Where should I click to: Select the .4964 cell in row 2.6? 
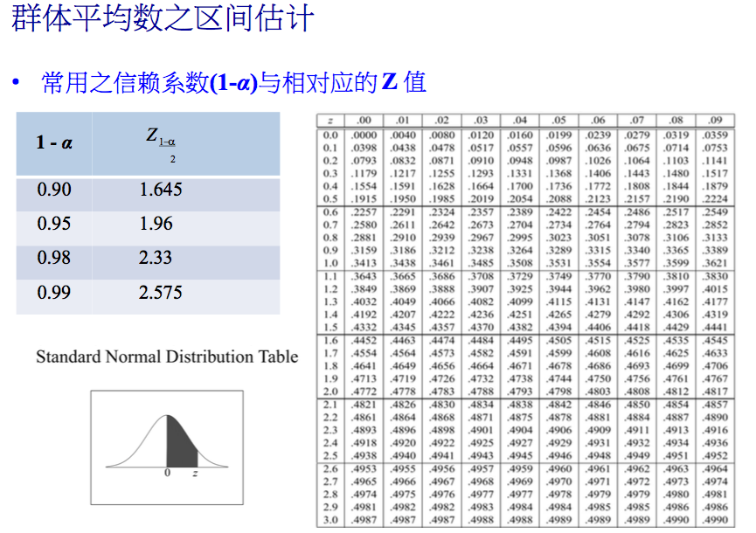click(x=716, y=469)
